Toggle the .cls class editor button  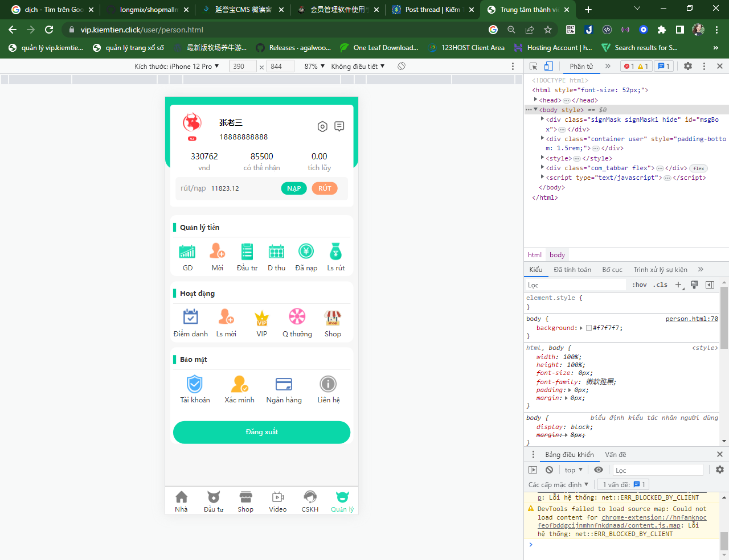coord(660,285)
